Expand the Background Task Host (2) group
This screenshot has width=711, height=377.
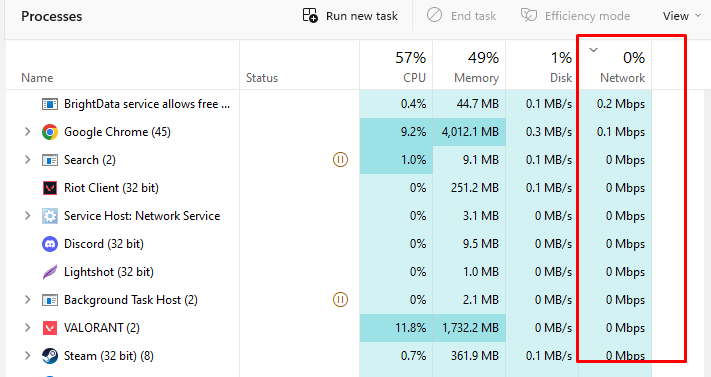click(28, 300)
